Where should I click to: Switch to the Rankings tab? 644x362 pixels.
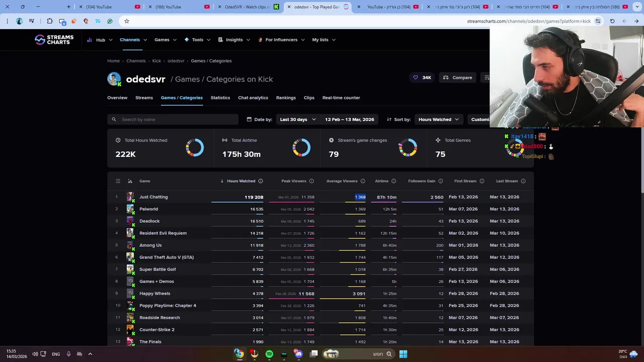286,98
